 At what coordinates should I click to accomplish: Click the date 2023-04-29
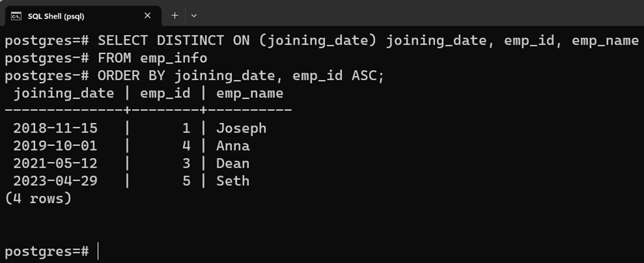click(x=55, y=181)
